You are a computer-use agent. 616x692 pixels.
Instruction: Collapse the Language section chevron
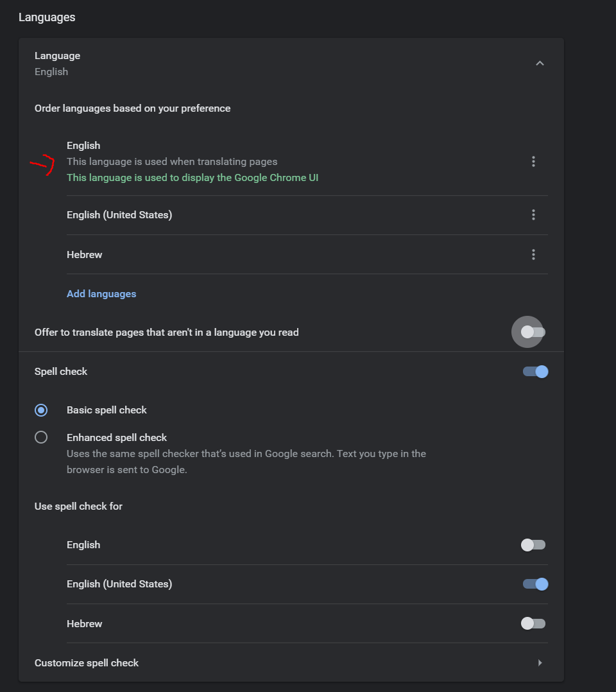tap(540, 64)
